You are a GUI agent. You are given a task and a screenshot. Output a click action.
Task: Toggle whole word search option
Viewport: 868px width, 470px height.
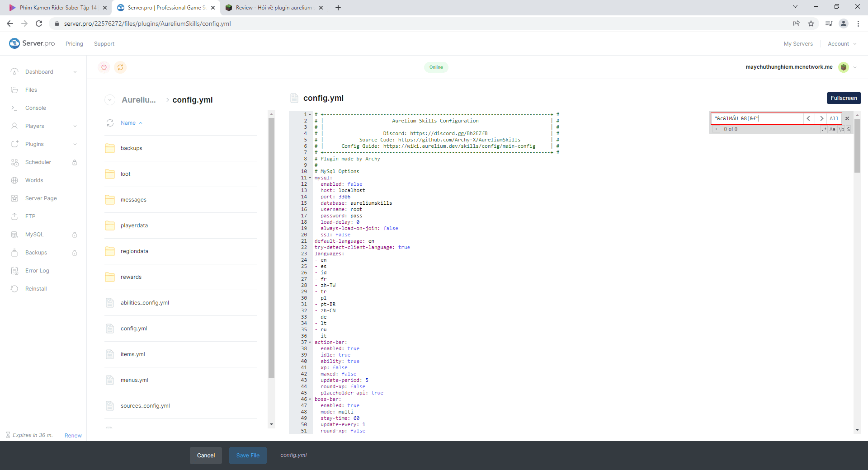pyautogui.click(x=841, y=129)
